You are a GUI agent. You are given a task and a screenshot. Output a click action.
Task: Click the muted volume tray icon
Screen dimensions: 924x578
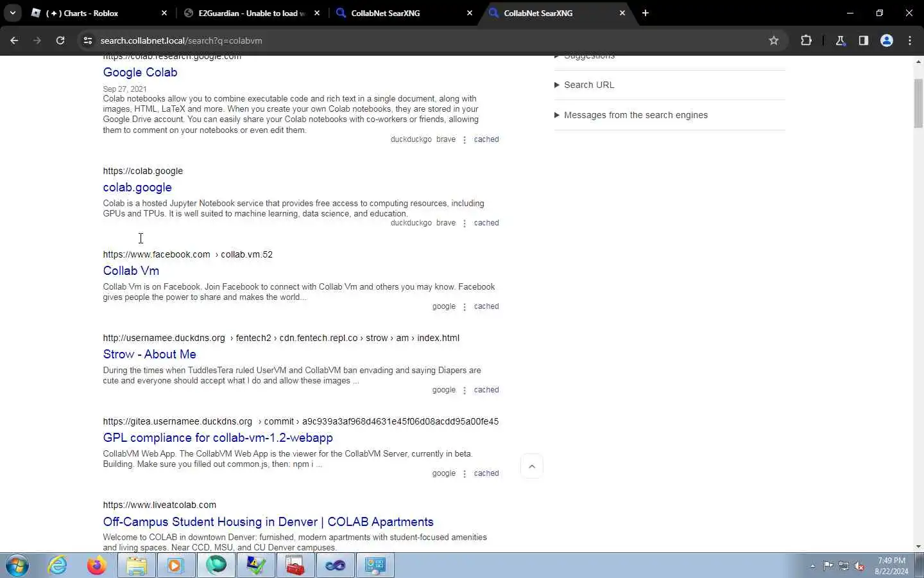tap(859, 566)
